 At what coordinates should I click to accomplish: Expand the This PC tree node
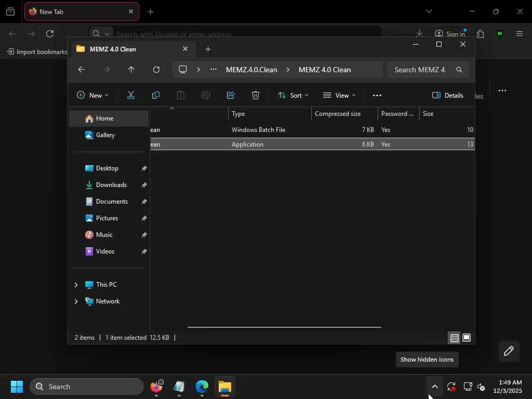[x=76, y=285]
